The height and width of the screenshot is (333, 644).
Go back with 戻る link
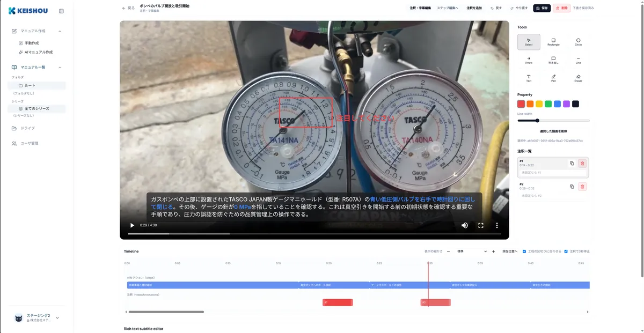click(128, 8)
